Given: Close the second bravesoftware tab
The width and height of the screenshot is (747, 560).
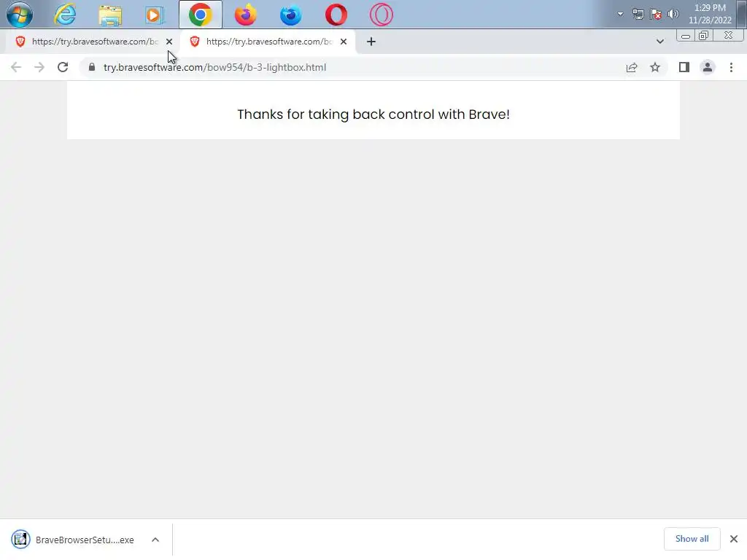Looking at the screenshot, I should (x=344, y=42).
